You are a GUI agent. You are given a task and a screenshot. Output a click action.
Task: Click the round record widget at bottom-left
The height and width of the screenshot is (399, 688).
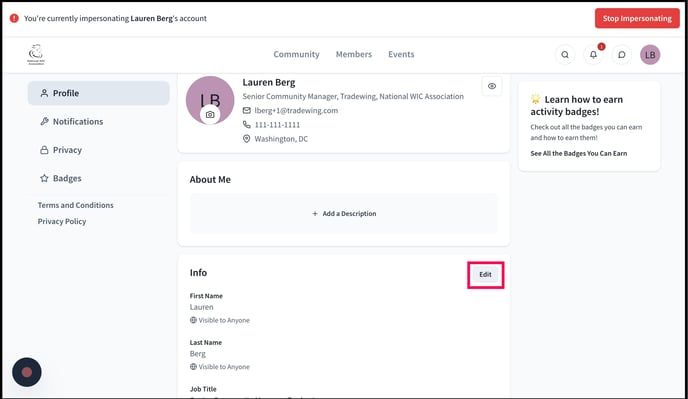coord(27,372)
